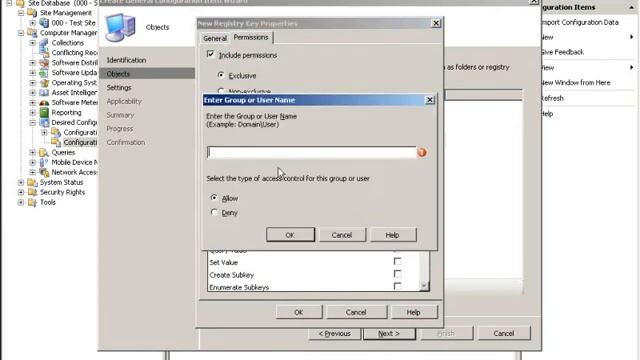The image size is (640, 360).
Task: Open the Give Feedback action
Action: [562, 52]
